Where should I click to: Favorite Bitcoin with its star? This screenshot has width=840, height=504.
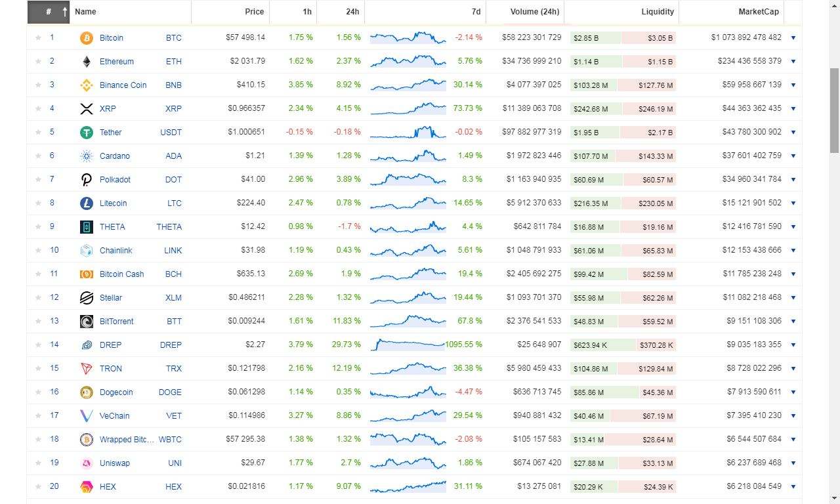(x=38, y=38)
